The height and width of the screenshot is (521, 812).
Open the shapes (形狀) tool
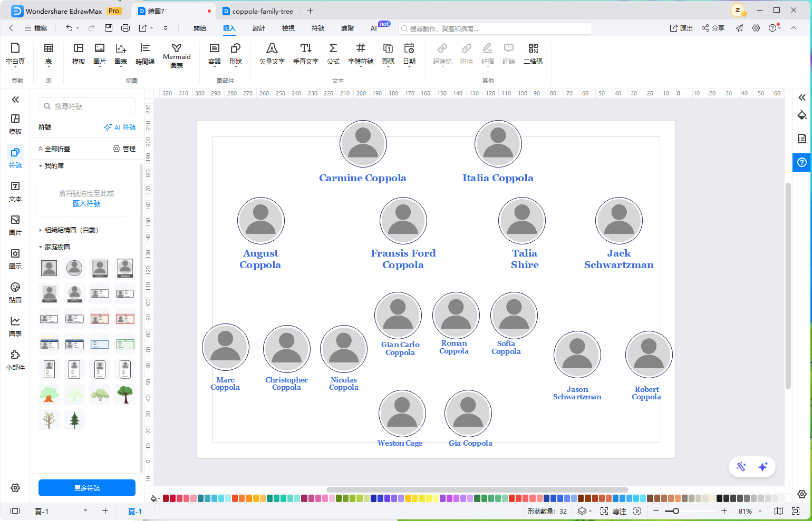click(x=236, y=54)
